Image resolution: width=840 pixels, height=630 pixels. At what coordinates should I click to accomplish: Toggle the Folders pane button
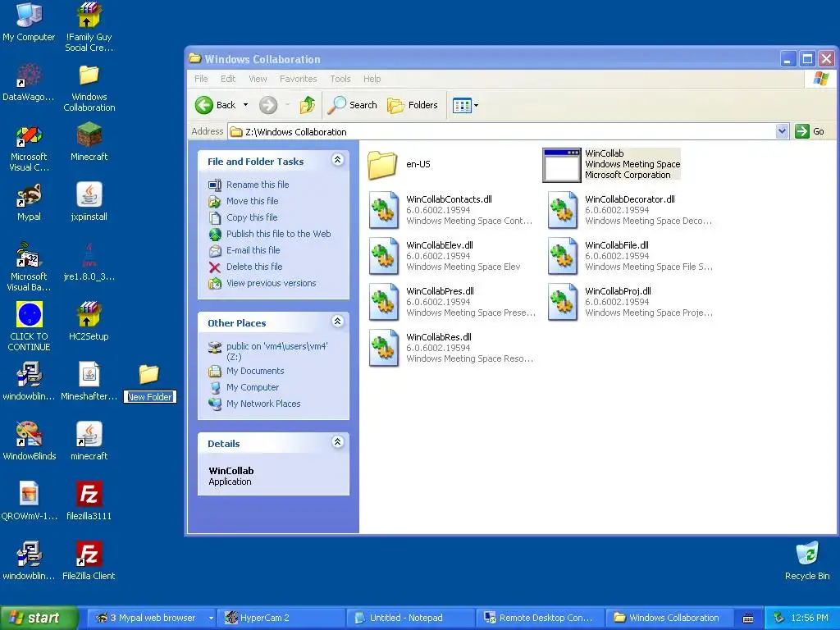click(x=413, y=105)
